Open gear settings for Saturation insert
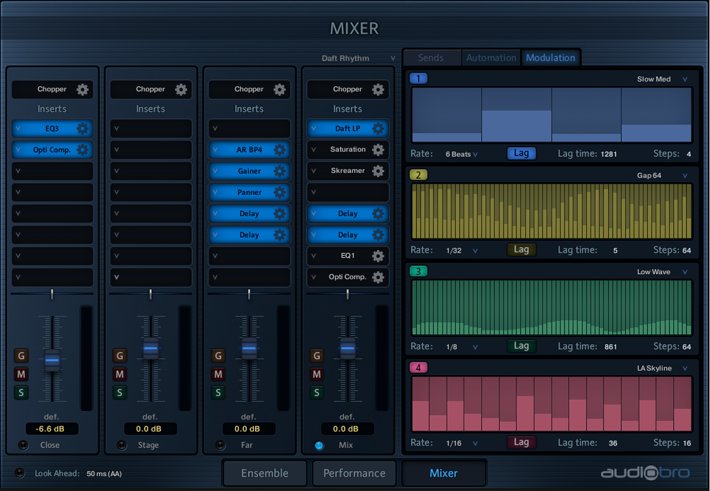The width and height of the screenshot is (710, 491). click(378, 150)
